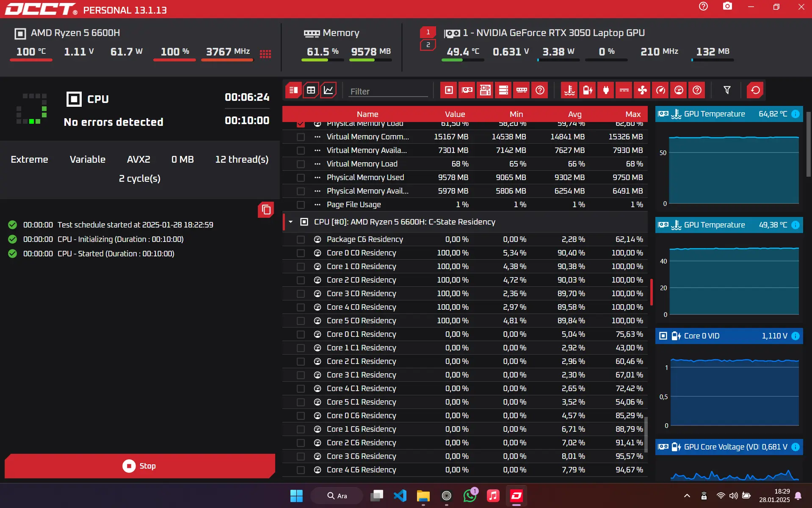The height and width of the screenshot is (508, 812).
Task: Toggle the power plug sensor filter icon
Action: [x=606, y=90]
